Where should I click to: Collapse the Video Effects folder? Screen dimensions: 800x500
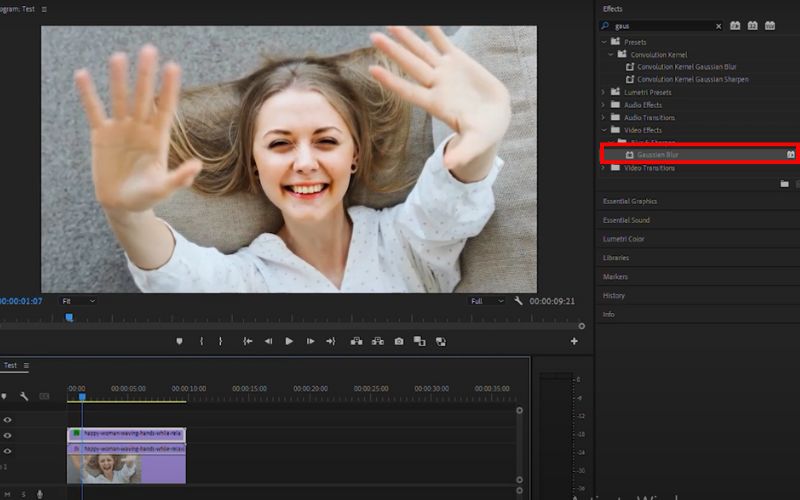click(604, 130)
